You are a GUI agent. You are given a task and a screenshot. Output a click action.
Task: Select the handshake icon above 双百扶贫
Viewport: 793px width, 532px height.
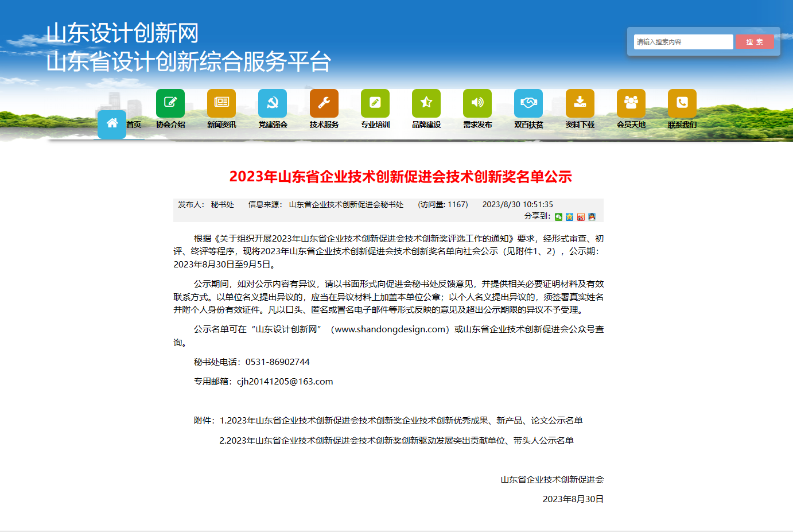click(528, 102)
